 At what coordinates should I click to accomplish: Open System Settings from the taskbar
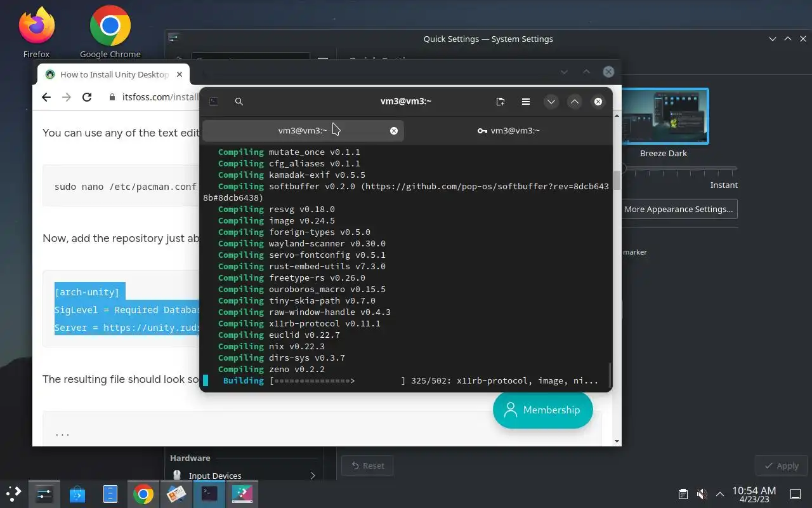tap(44, 493)
